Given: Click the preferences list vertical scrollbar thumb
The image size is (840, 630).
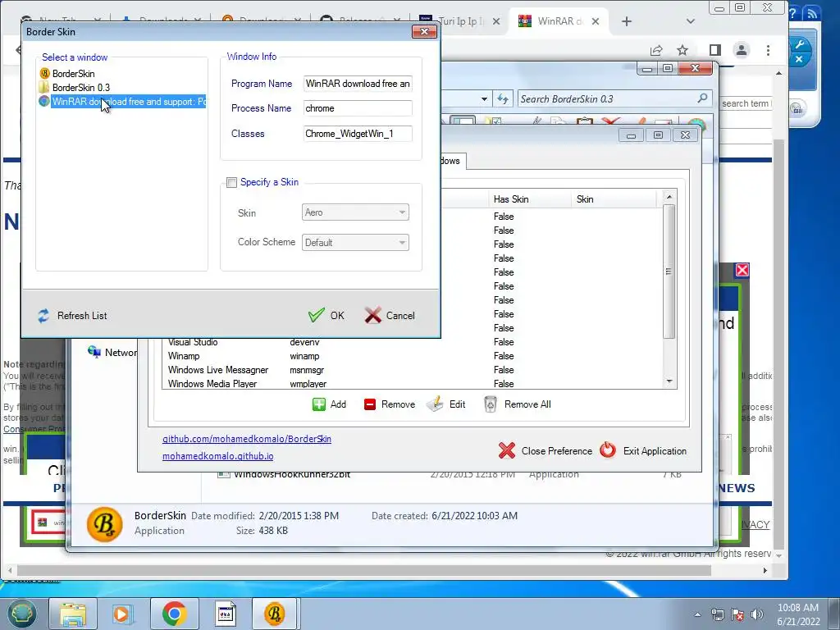Looking at the screenshot, I should click(x=669, y=272).
